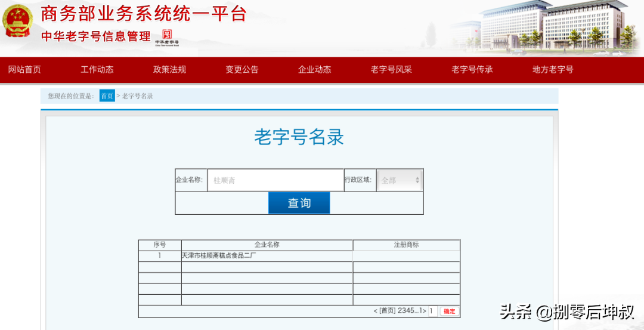Click the 序号 column header
Viewport: 644px width, 330px height.
pos(160,245)
